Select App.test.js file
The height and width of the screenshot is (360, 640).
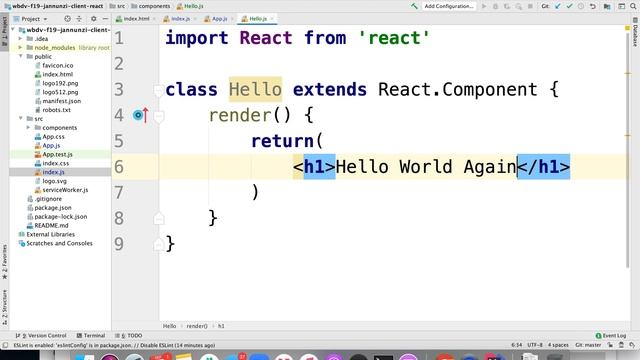[x=57, y=154]
